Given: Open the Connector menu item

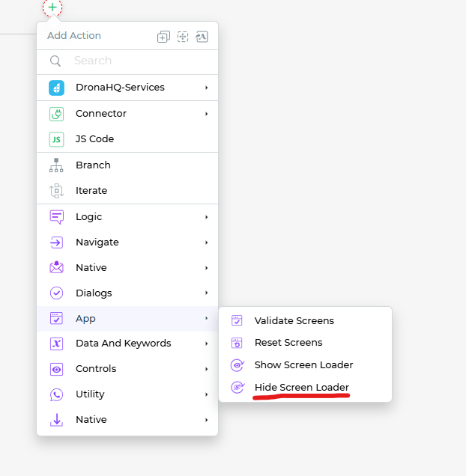Looking at the screenshot, I should [x=127, y=114].
